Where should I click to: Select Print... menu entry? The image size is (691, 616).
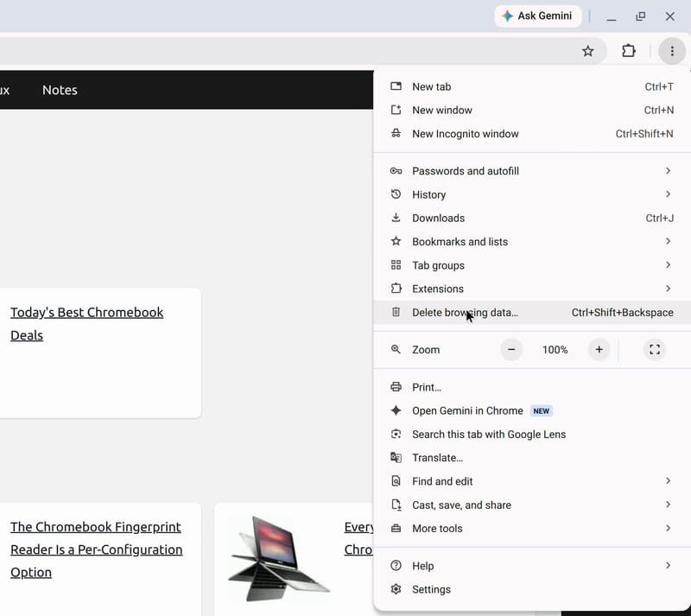pos(532,387)
